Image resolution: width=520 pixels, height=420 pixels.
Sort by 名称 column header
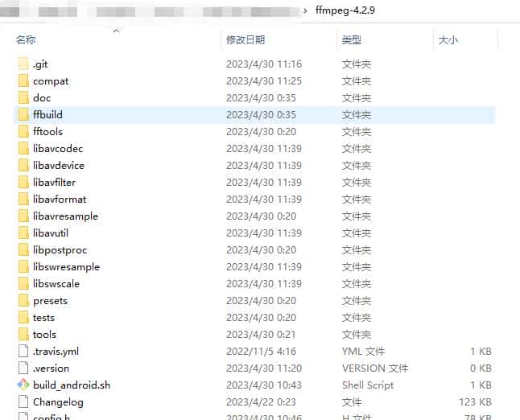[x=26, y=40]
